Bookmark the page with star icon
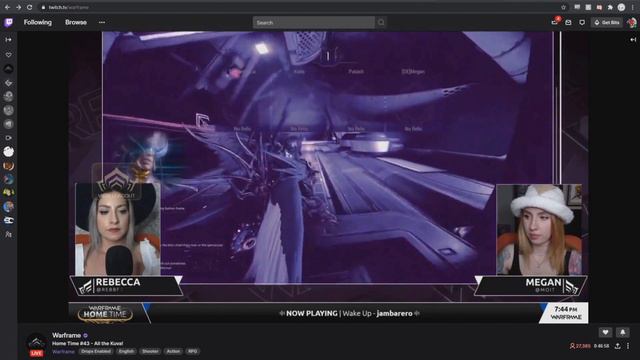The height and width of the screenshot is (360, 640). [x=564, y=7]
